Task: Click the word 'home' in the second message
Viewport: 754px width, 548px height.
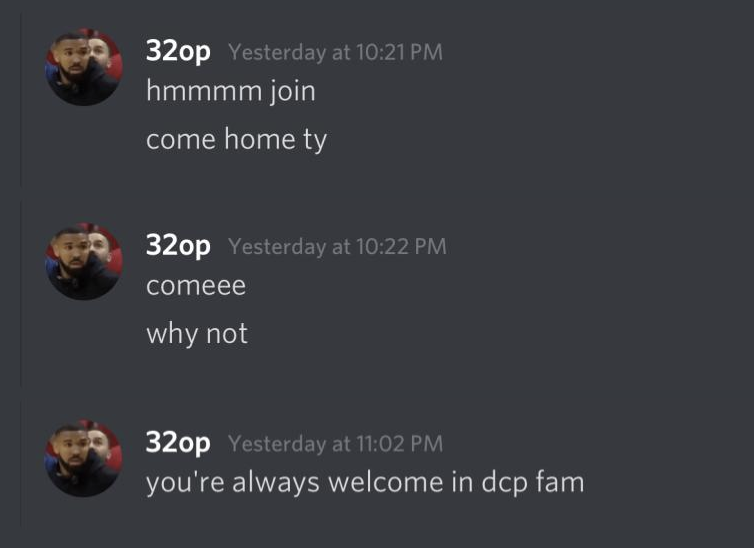Action: click(260, 139)
